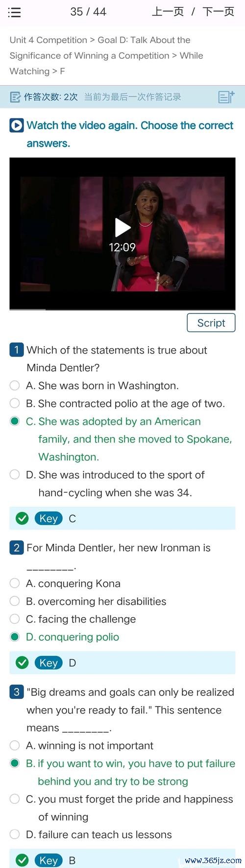Open the notes icon at right of answer bar
245x868 pixels.
point(226,97)
